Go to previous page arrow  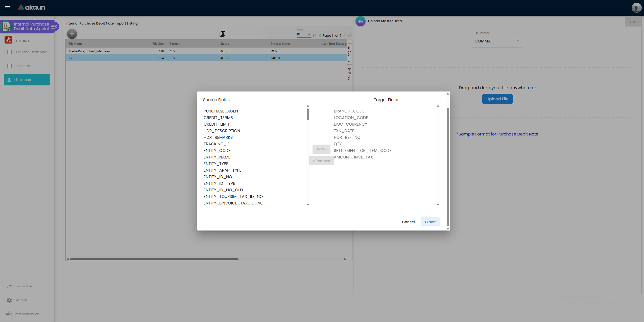(320, 35)
